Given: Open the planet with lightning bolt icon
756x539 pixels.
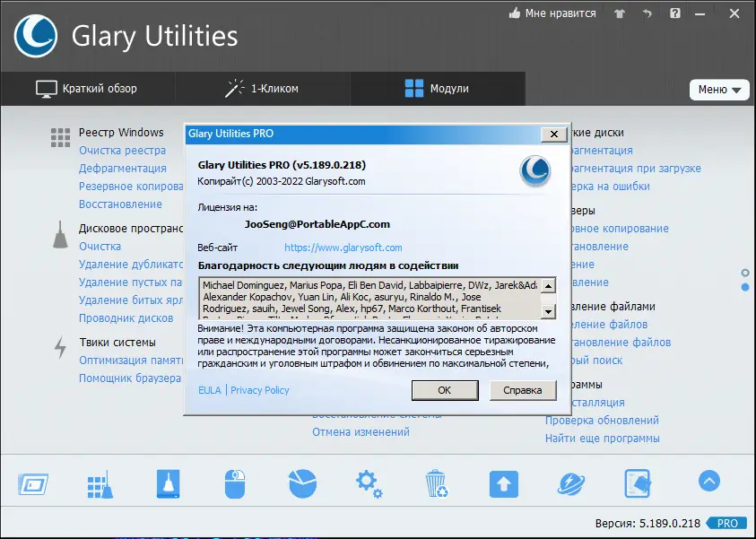Looking at the screenshot, I should tap(571, 484).
